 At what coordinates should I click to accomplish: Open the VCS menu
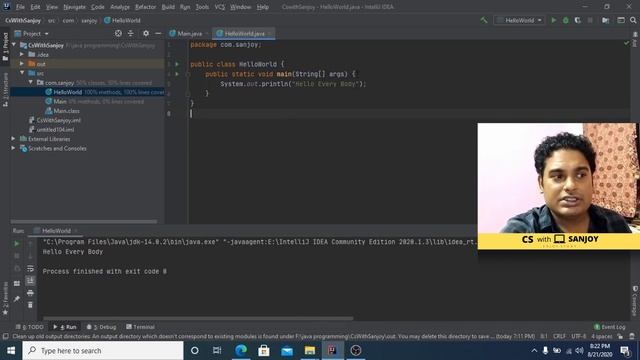(220, 7)
